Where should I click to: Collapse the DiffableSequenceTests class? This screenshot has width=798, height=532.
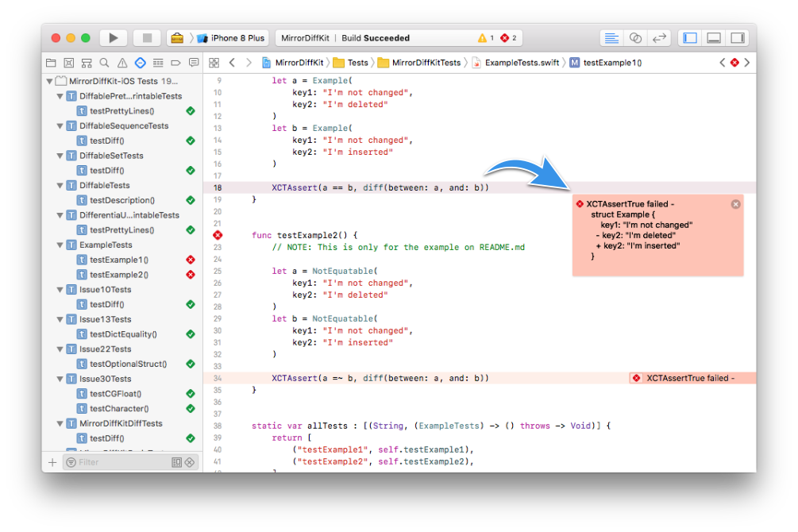60,125
